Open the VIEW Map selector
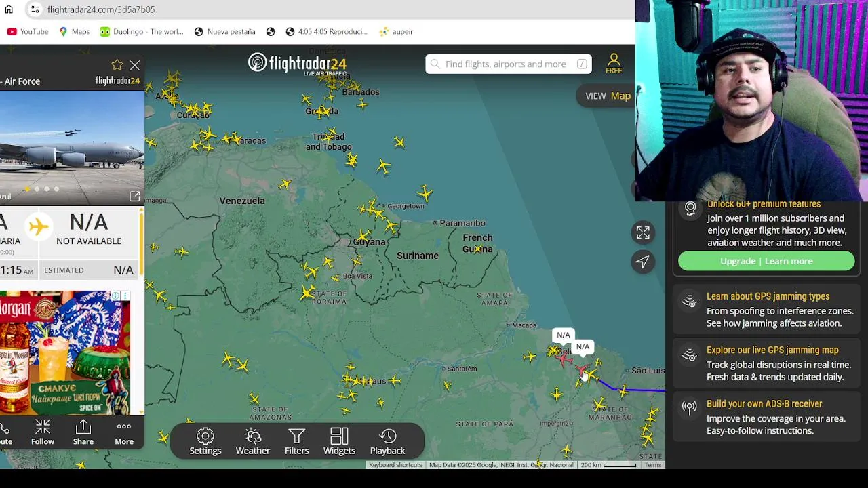 (608, 96)
